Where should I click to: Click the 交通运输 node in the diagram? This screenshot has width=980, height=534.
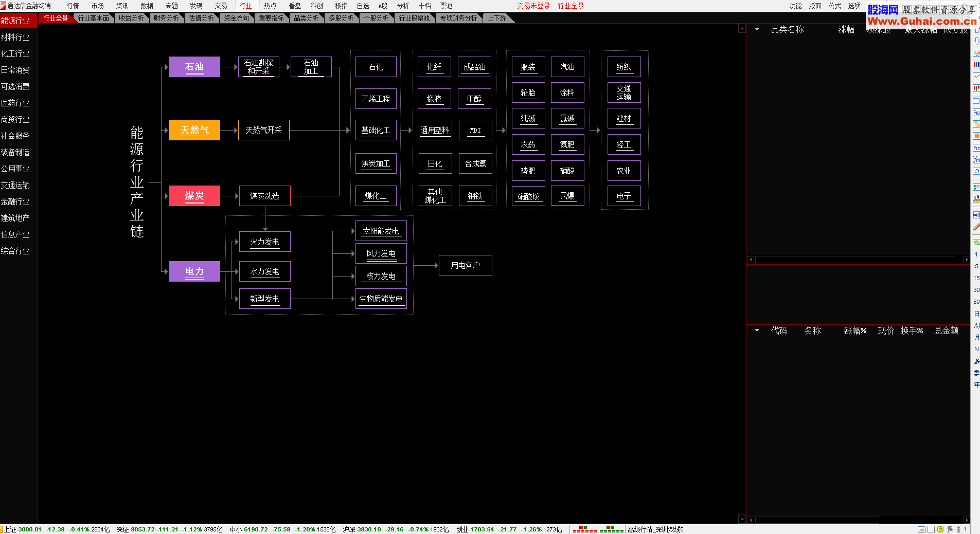[x=624, y=93]
